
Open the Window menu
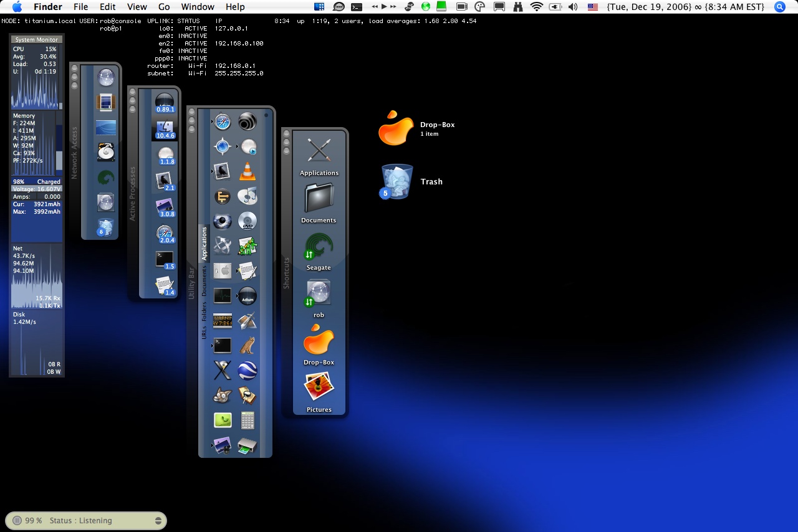[x=197, y=7]
